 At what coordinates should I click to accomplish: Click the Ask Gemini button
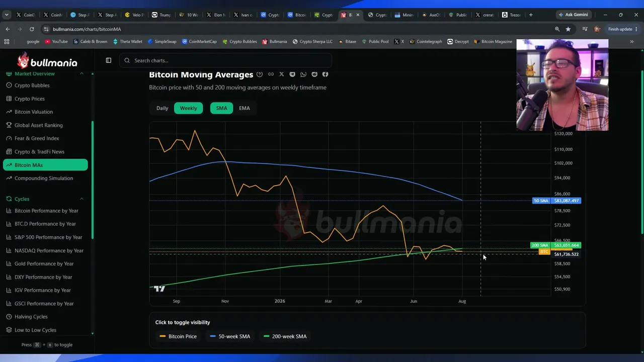573,15
